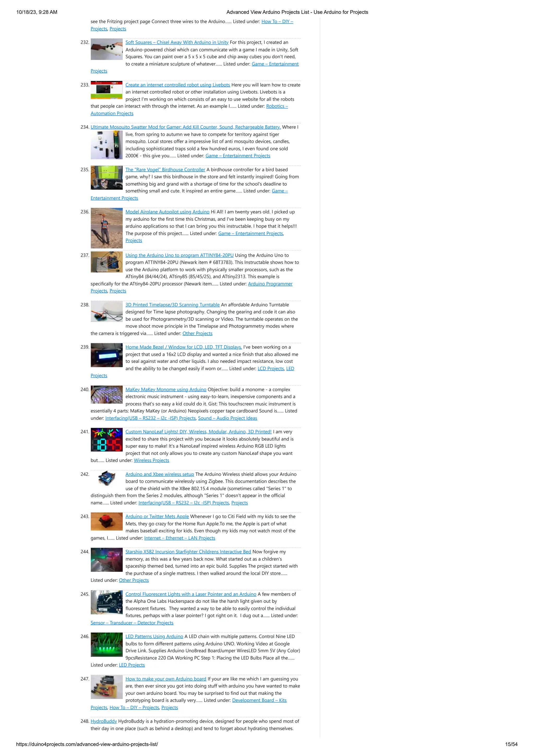Open How To – DIY – Projects link at top
This screenshot has height=756, width=534.
coord(277,21)
